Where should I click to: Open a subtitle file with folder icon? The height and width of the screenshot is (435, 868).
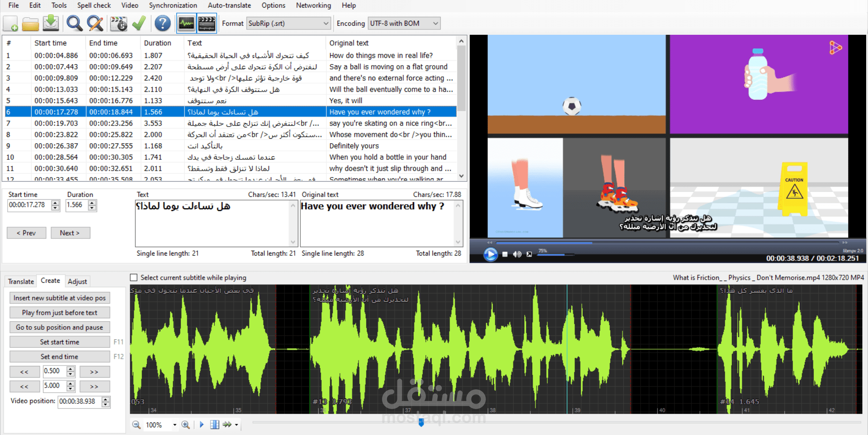30,23
